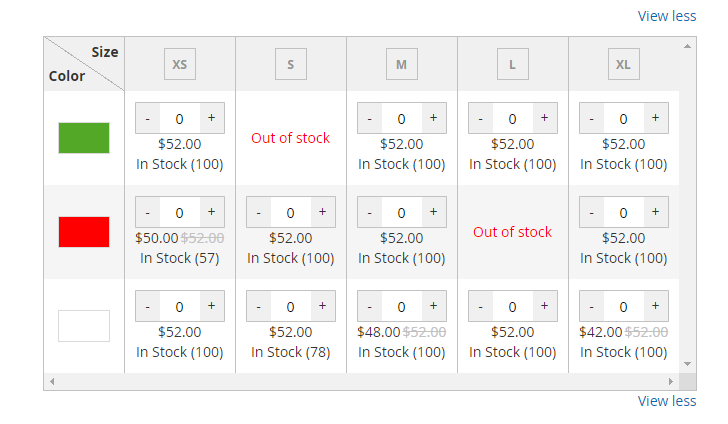Select the S size header
The height and width of the screenshot is (424, 728).
click(x=291, y=65)
